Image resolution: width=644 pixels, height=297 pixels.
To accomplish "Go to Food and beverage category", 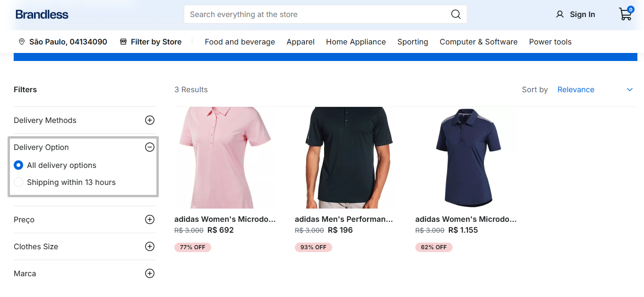I will click(x=240, y=42).
